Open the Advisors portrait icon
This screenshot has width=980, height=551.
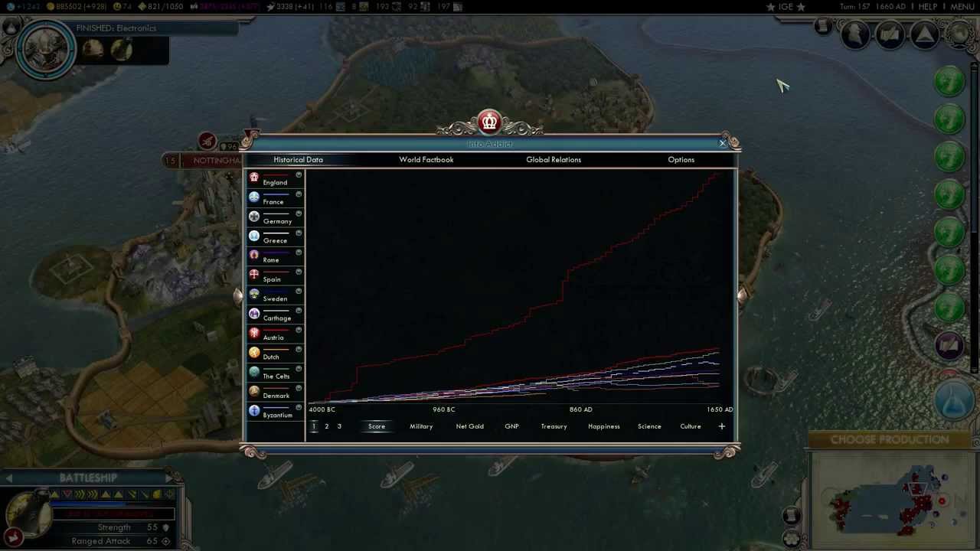pos(855,35)
